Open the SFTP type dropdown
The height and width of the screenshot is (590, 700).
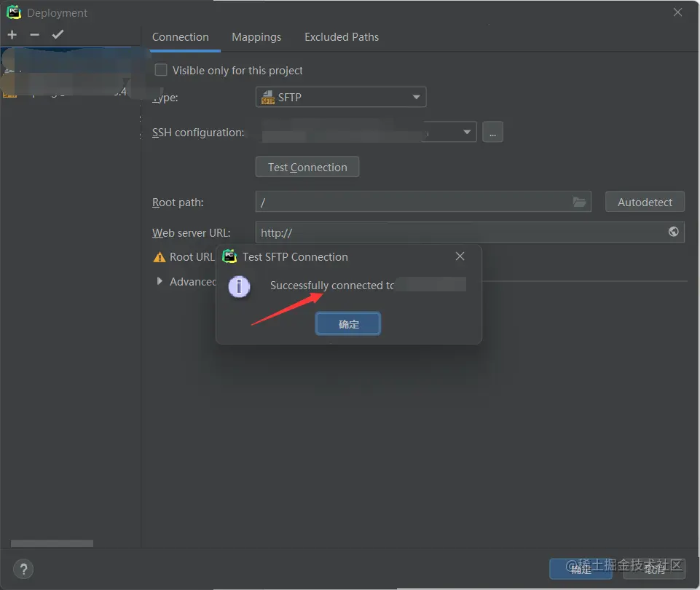pyautogui.click(x=341, y=97)
